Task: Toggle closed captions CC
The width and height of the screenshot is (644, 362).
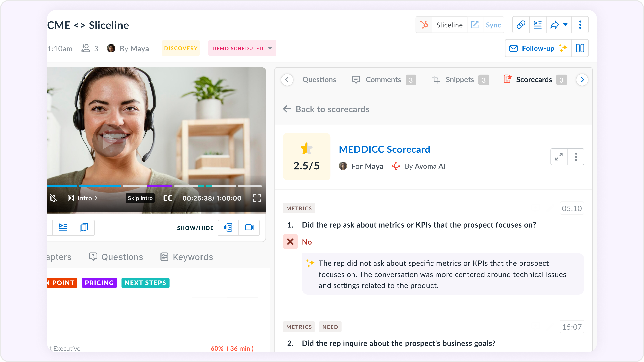Action: tap(168, 198)
